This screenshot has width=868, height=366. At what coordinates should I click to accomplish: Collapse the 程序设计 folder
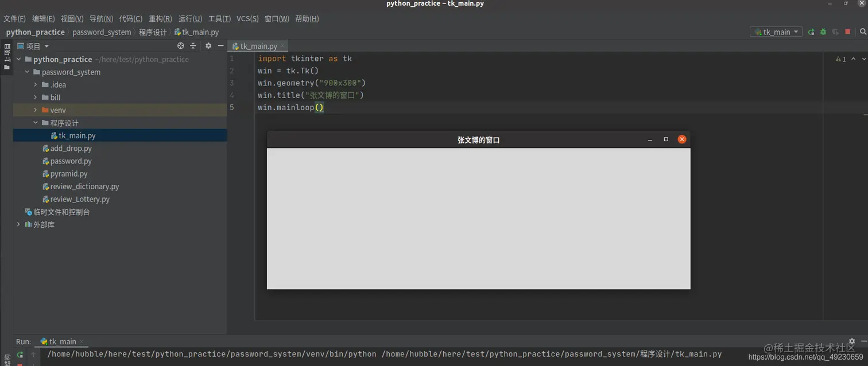(x=36, y=123)
